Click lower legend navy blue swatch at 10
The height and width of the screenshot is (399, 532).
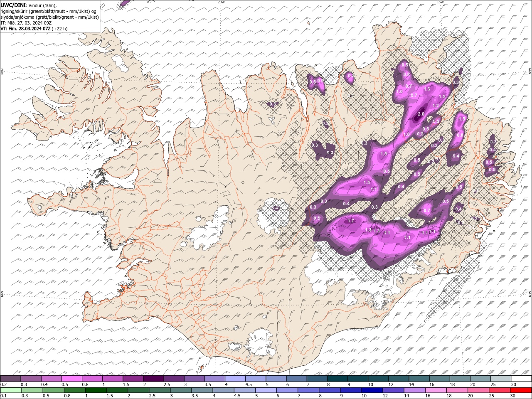[372, 390]
